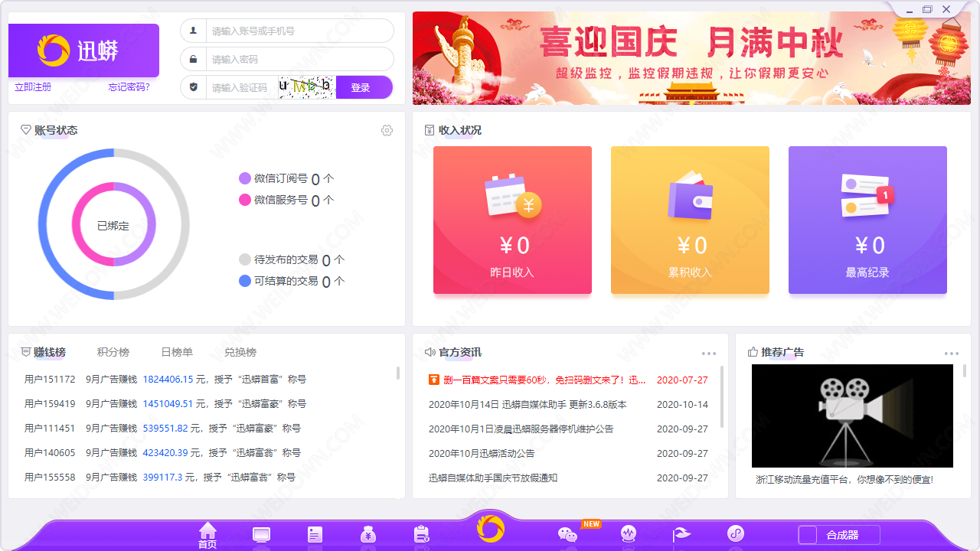Play the film projector ad thumbnail

point(852,416)
